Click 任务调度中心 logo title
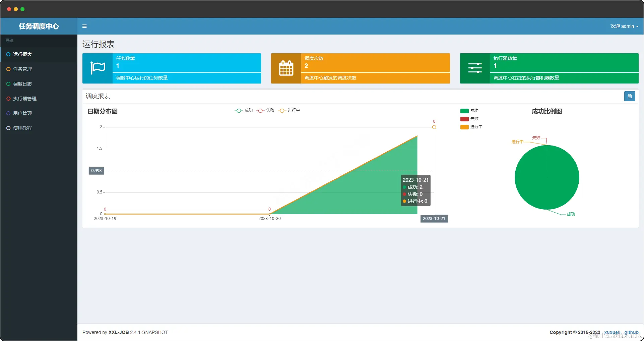 39,26
